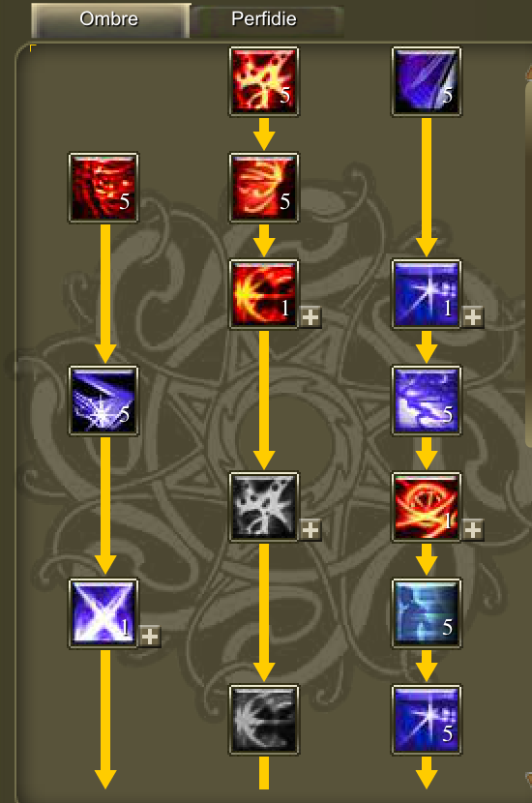
Task: Select the white X cross skill icon
Action: pyautogui.click(x=103, y=613)
